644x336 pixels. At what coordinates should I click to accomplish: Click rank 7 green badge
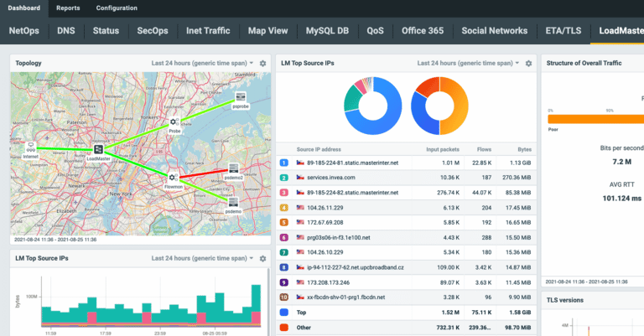tap(283, 252)
